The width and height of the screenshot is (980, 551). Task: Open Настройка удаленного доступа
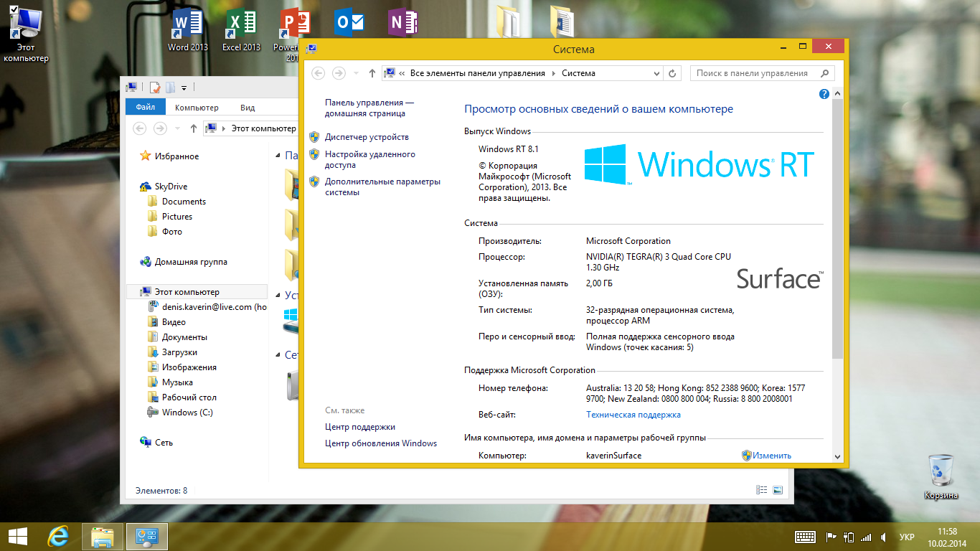[x=370, y=160]
